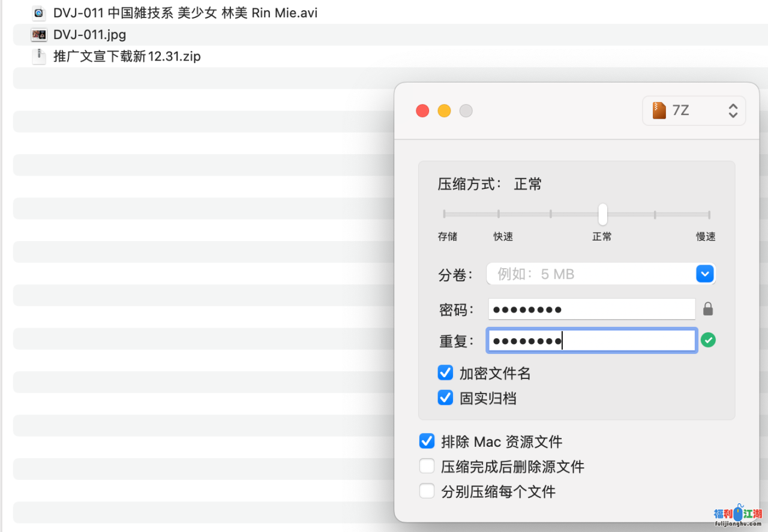Image resolution: width=768 pixels, height=532 pixels.
Task: Click the zip archive file icon
Action: click(x=39, y=56)
